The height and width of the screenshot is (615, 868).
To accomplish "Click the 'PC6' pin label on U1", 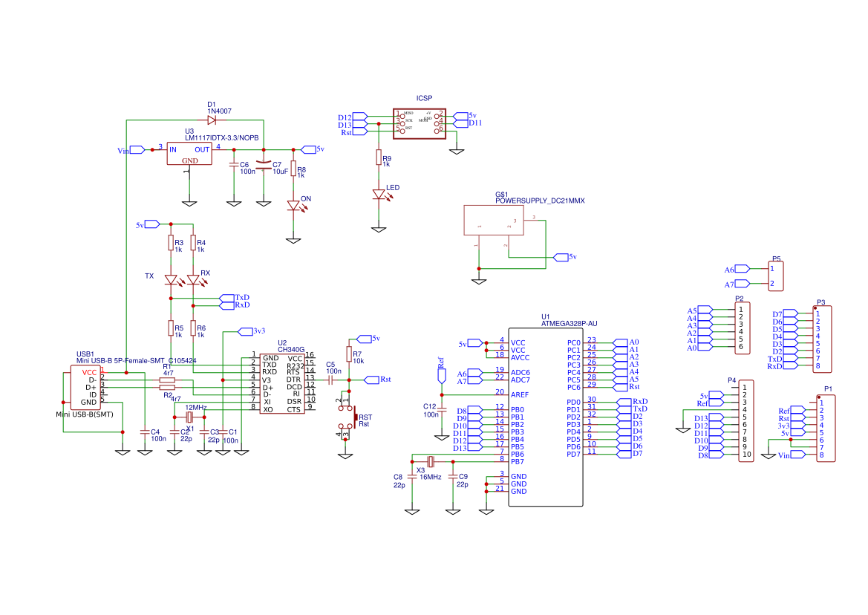I will (574, 388).
